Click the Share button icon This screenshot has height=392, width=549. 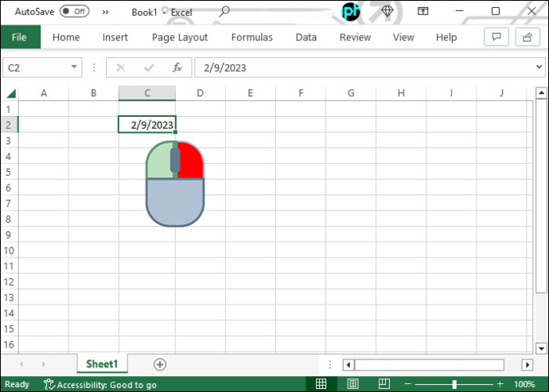pos(528,37)
